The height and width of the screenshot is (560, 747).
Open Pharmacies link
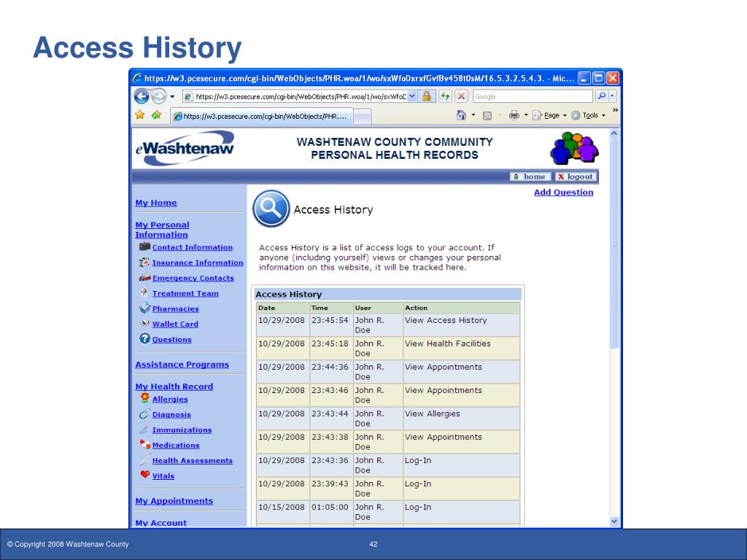176,309
